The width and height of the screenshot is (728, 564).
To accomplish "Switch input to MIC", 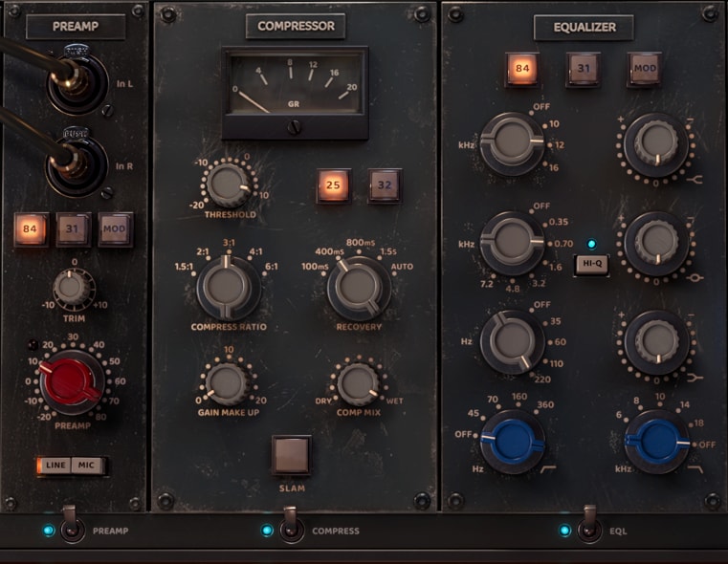I will [x=86, y=466].
